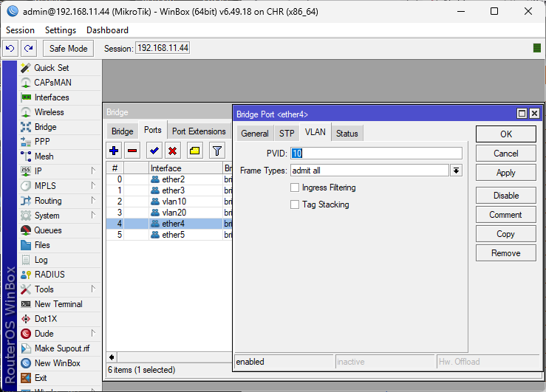
Task: Click the blue plus add port icon
Action: (x=114, y=151)
